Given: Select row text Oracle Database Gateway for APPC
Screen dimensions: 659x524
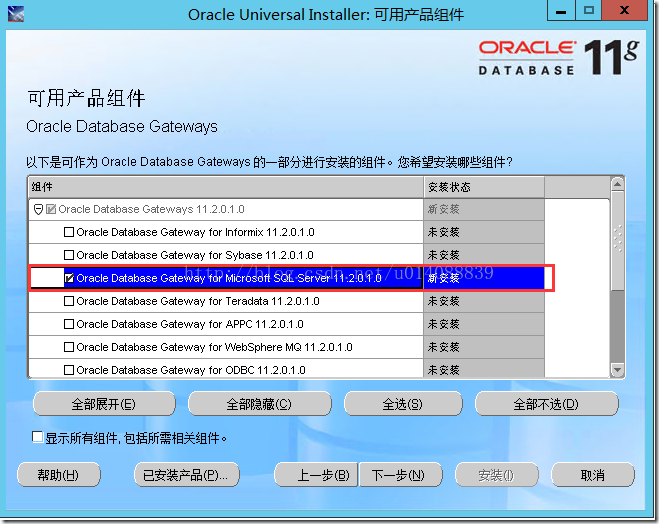Looking at the screenshot, I should tap(190, 324).
